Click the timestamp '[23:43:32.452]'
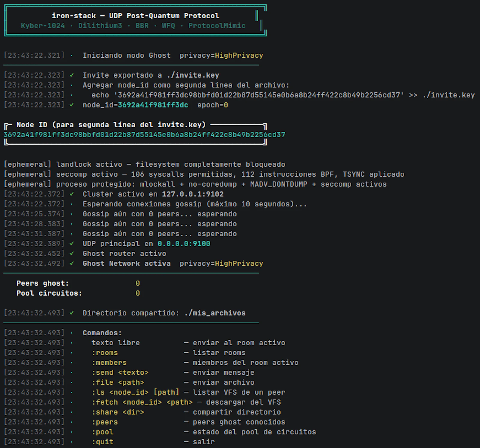480x448 pixels. [x=34, y=254]
